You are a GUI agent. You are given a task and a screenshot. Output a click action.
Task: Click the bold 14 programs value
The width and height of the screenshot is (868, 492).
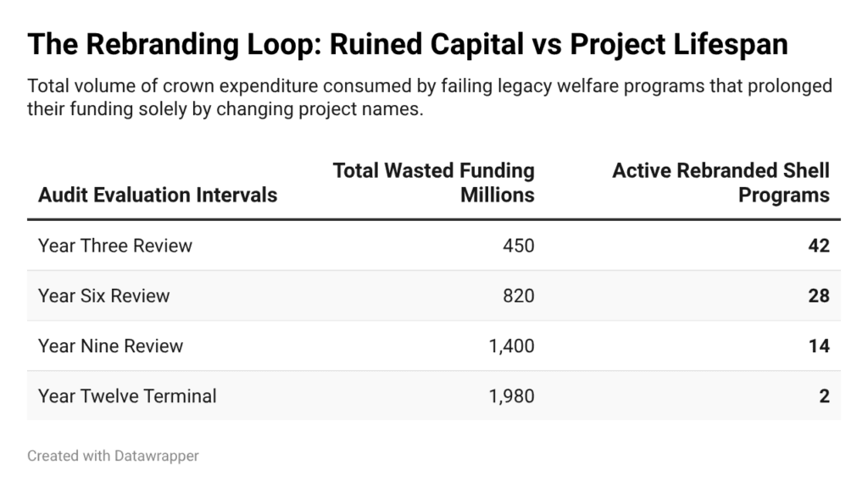pyautogui.click(x=819, y=346)
